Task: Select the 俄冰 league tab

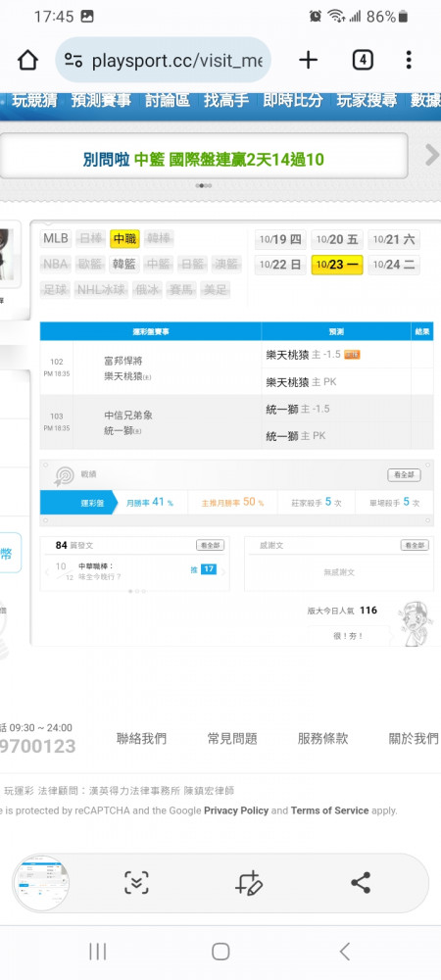Action: [x=147, y=290]
